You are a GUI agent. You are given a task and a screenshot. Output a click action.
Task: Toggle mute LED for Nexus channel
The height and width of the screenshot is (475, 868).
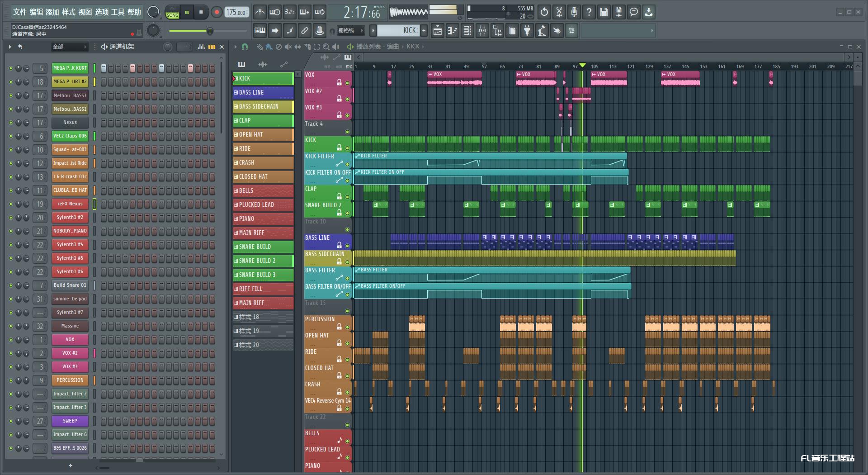point(11,123)
